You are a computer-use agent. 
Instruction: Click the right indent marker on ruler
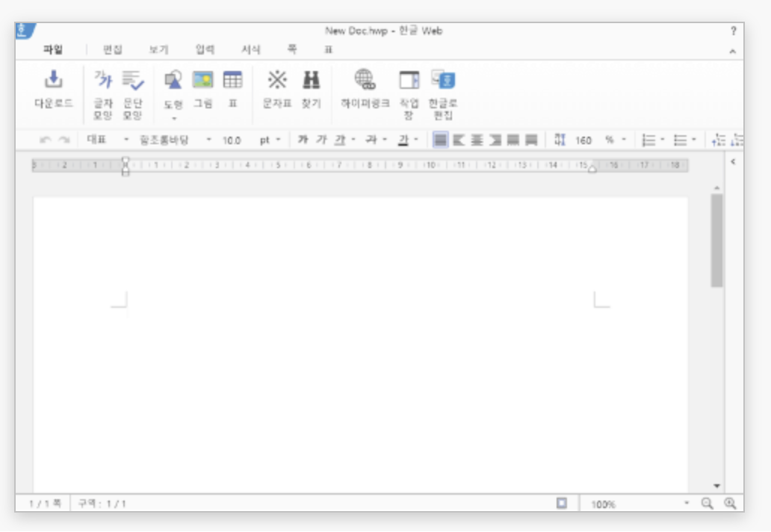[592, 169]
